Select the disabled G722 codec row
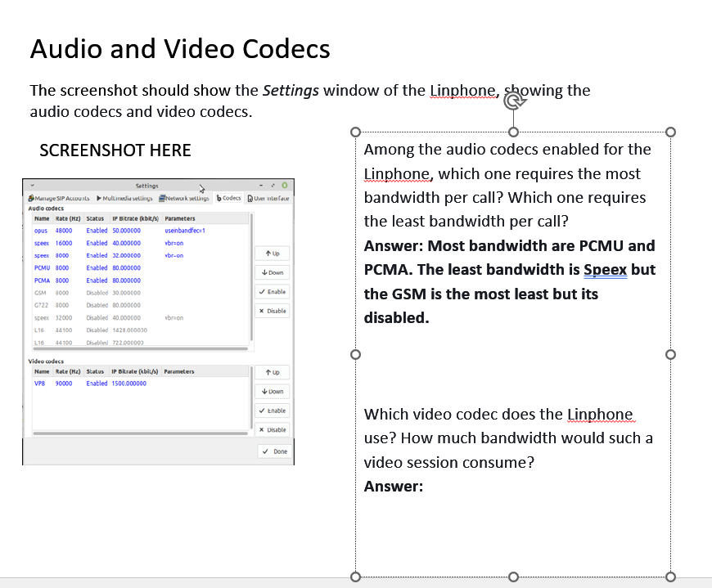 coord(141,305)
